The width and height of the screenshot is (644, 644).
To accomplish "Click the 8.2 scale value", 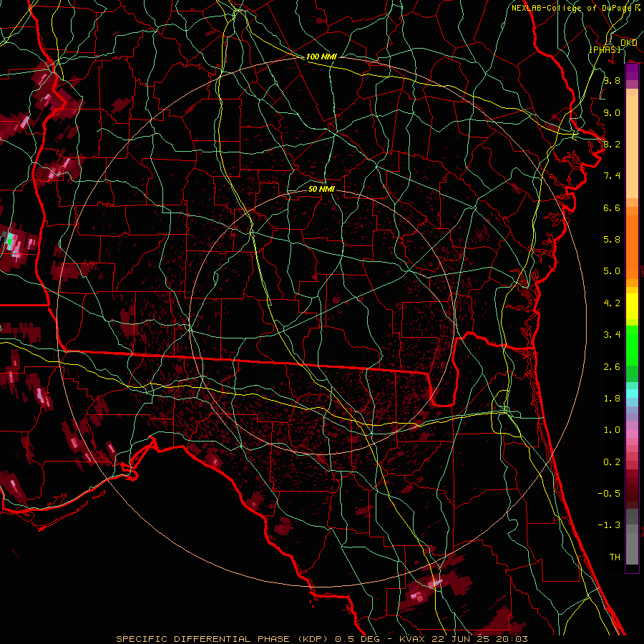I will (x=612, y=144).
